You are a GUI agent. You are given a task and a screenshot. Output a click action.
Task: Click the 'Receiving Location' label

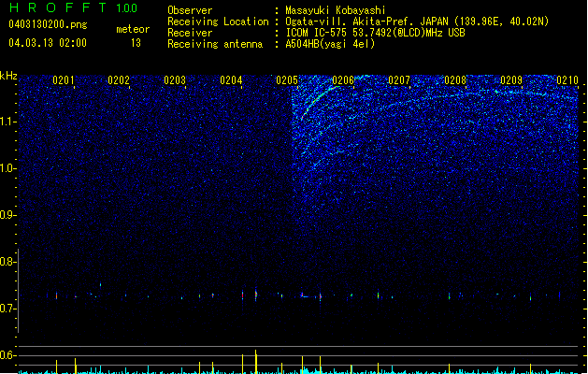218,22
